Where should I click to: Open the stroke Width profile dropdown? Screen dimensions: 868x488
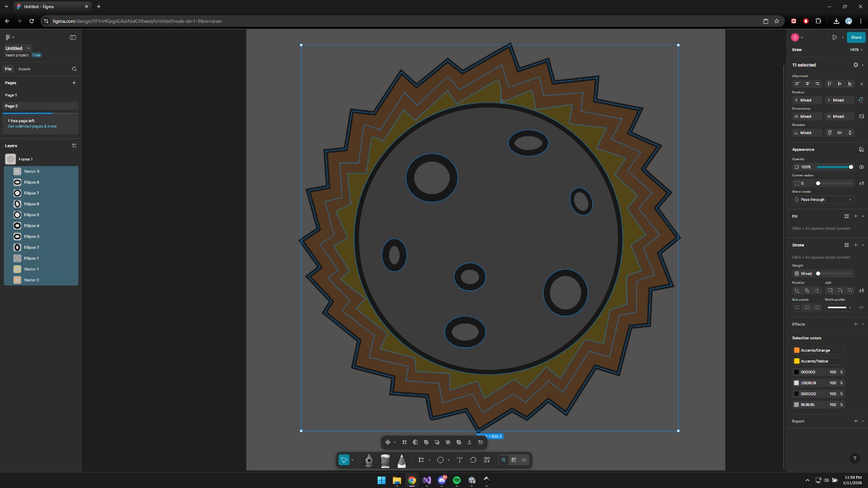click(x=839, y=308)
